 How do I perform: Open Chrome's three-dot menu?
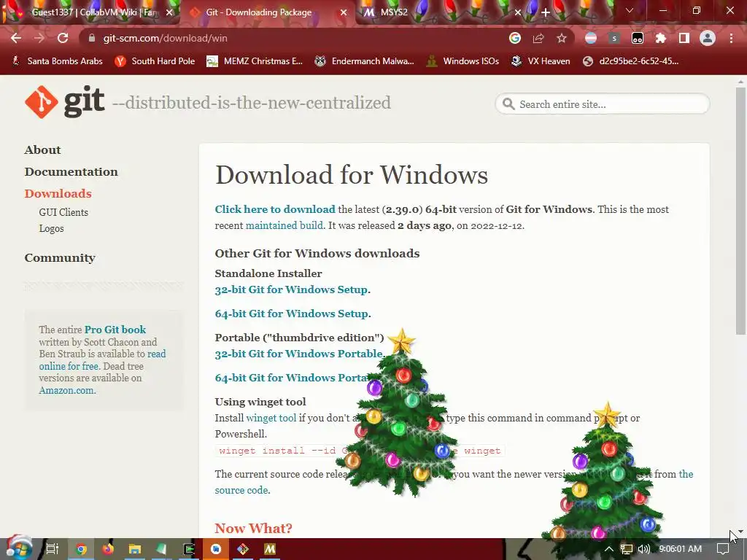tap(731, 38)
